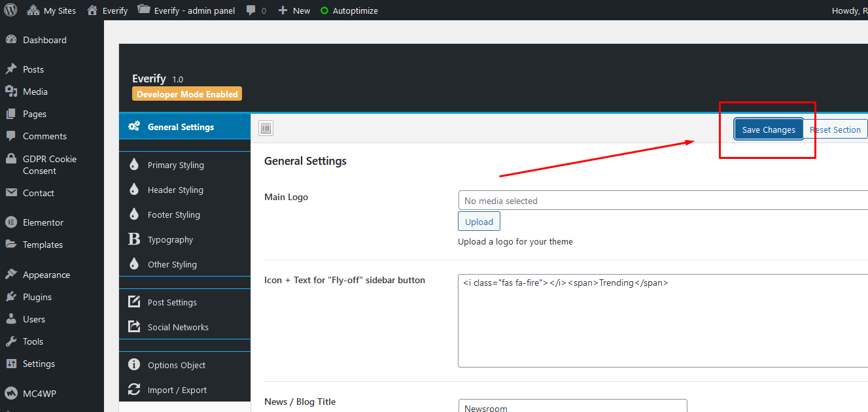
Task: Click the Upload logo button
Action: 479,222
